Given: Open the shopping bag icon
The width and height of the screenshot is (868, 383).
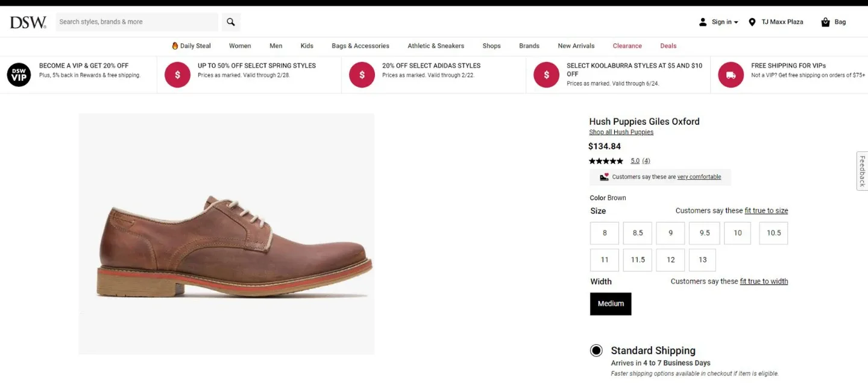Looking at the screenshot, I should (x=826, y=22).
